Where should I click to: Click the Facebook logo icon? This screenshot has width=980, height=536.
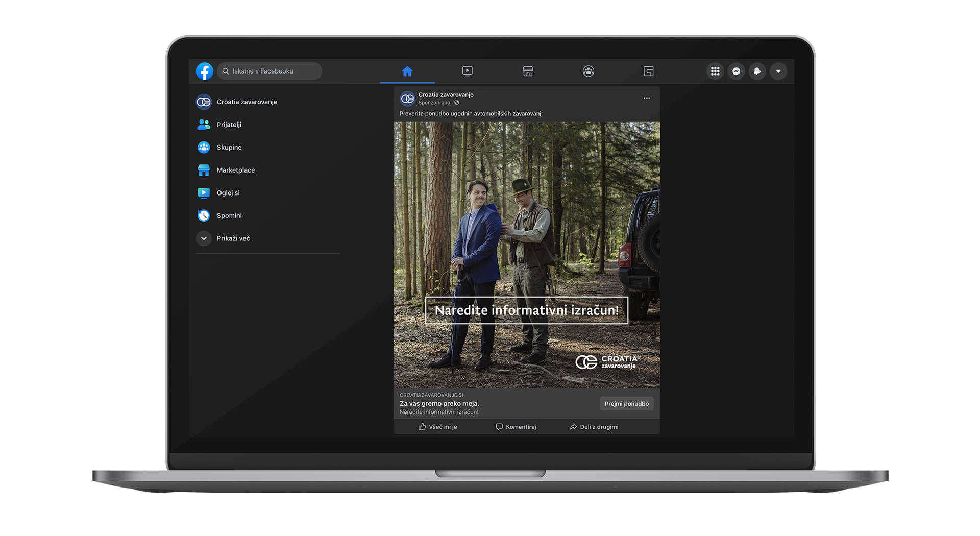pyautogui.click(x=205, y=71)
